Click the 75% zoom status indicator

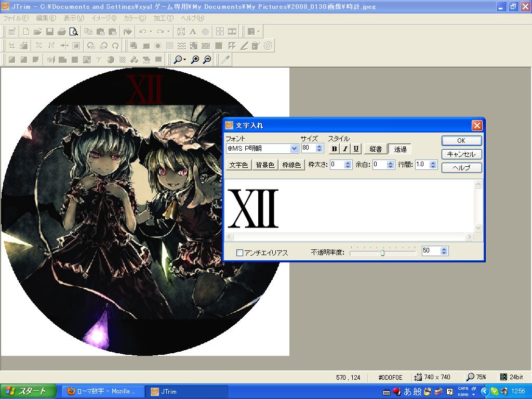click(x=476, y=377)
